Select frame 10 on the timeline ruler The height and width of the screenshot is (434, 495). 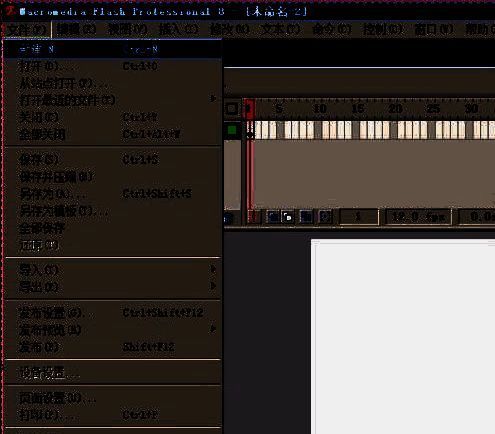point(319,109)
